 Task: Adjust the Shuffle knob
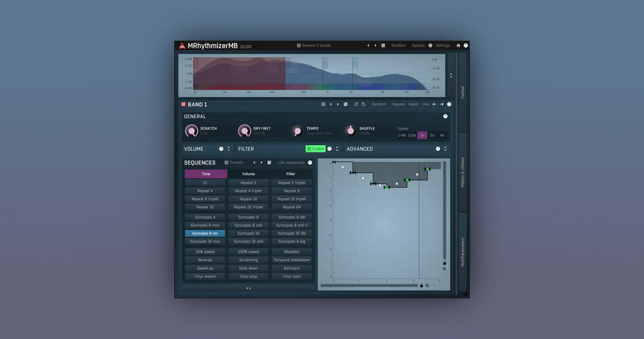[x=350, y=131]
